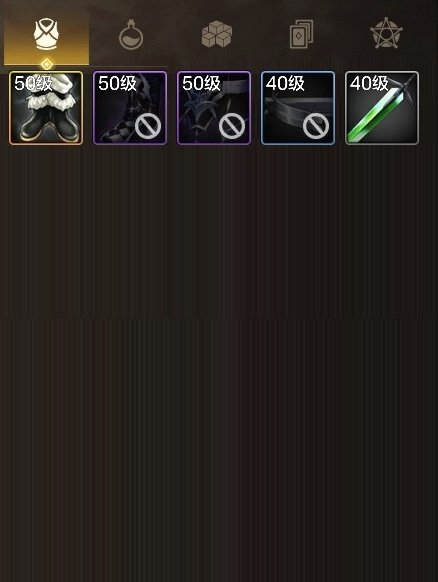Open the pentagram star tab
Image resolution: width=438 pixels, height=582 pixels.
tap(386, 33)
